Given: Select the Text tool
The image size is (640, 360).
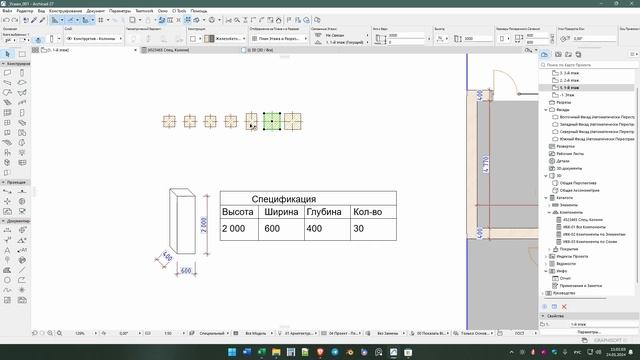Looking at the screenshot, I should tap(7, 250).
